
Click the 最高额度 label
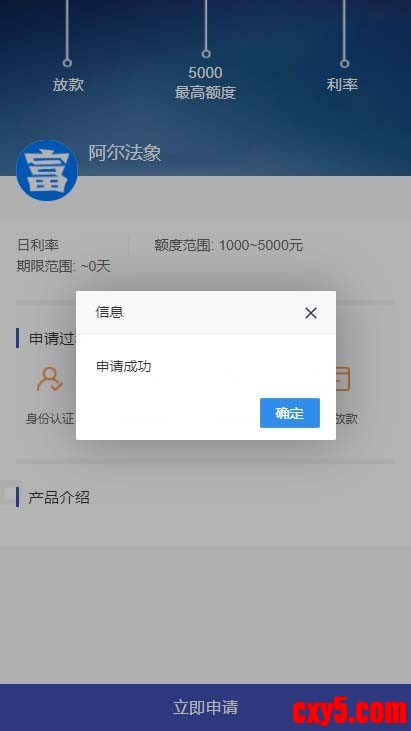pos(206,93)
